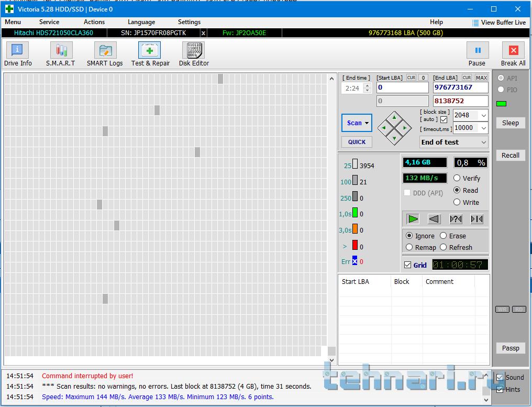532x407 pixels.
Task: Switch to Test & Repair
Action: coord(150,54)
